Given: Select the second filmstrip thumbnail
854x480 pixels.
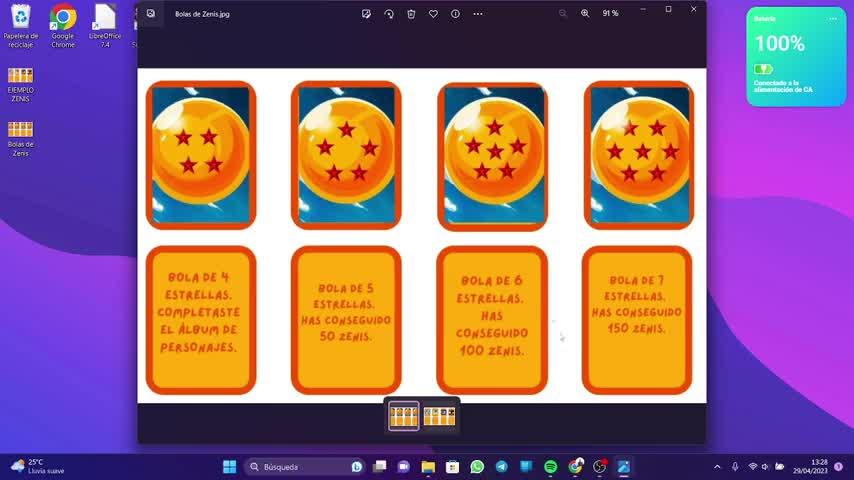Looking at the screenshot, I should click(x=439, y=416).
